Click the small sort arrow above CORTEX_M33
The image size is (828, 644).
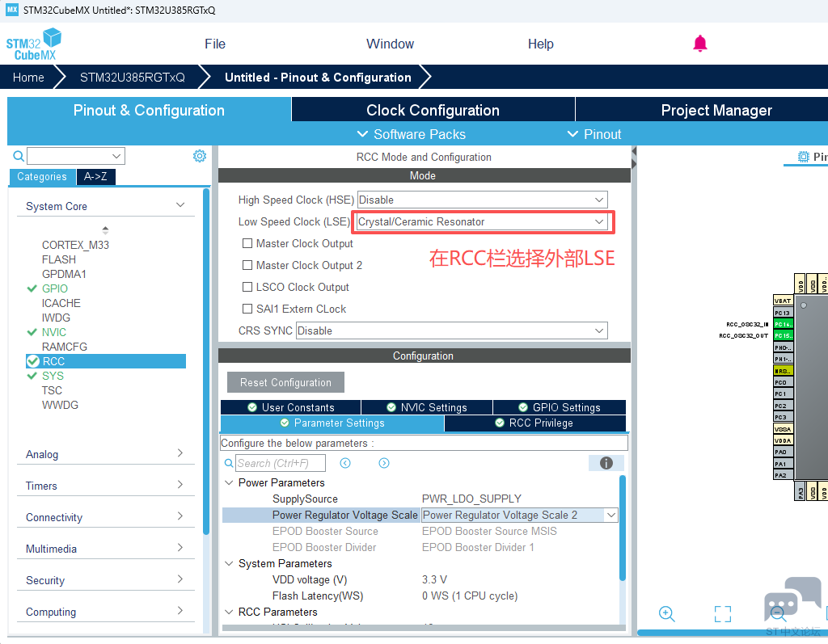106,229
